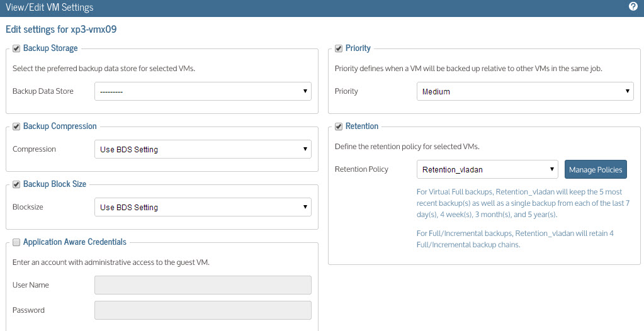The width and height of the screenshot is (644, 331).
Task: Click the Backup Compression heading label
Action: coord(60,126)
